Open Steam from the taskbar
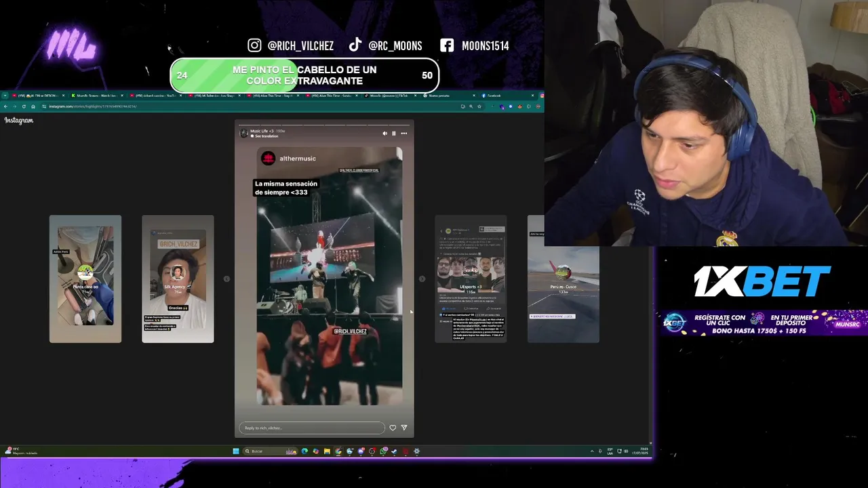The image size is (868, 488). click(x=394, y=451)
